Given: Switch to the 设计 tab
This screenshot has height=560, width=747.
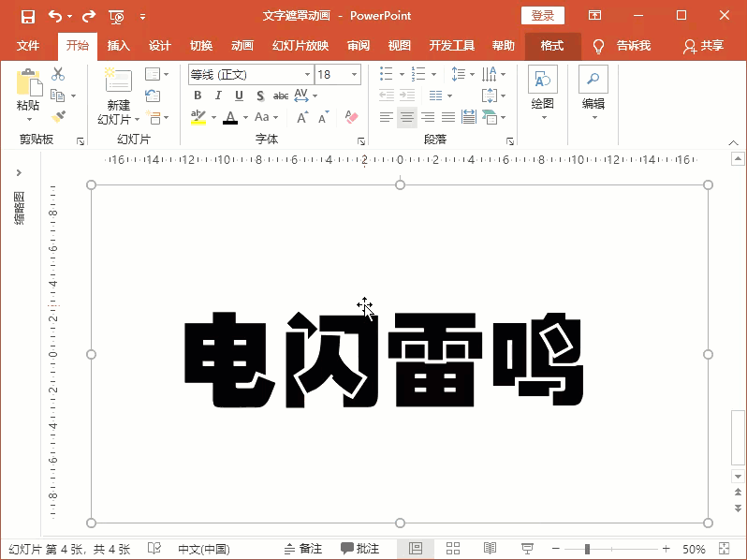Looking at the screenshot, I should click(159, 46).
